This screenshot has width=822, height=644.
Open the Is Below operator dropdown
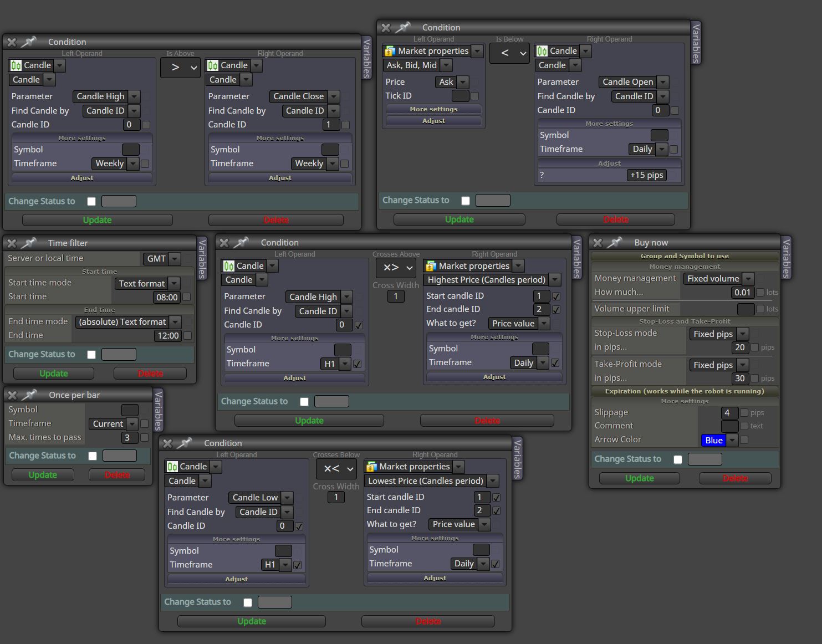point(509,53)
